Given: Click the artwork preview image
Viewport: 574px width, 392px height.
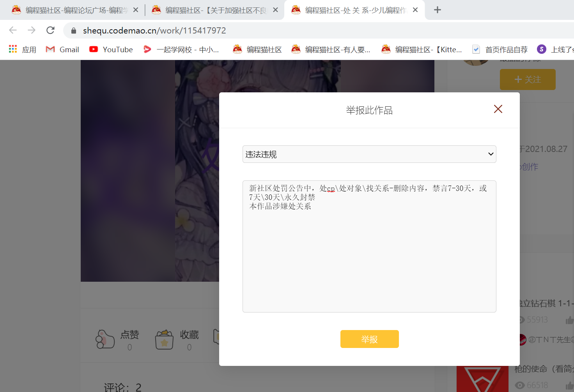Looking at the screenshot, I should coord(150,171).
